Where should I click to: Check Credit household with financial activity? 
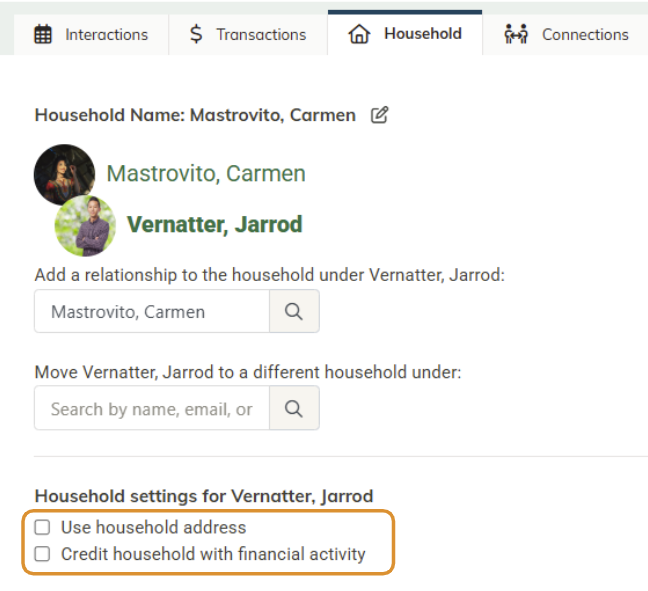coord(42,554)
